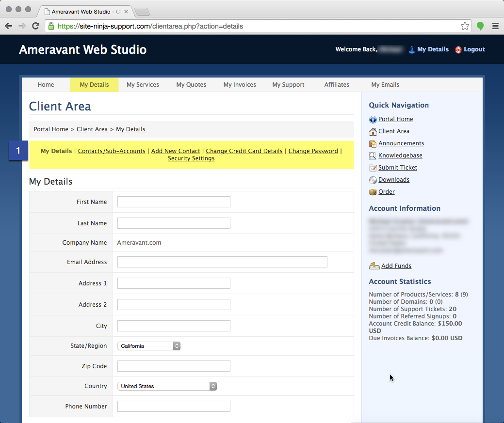
Task: Open Announcements via its sidebar icon
Action: click(x=373, y=143)
